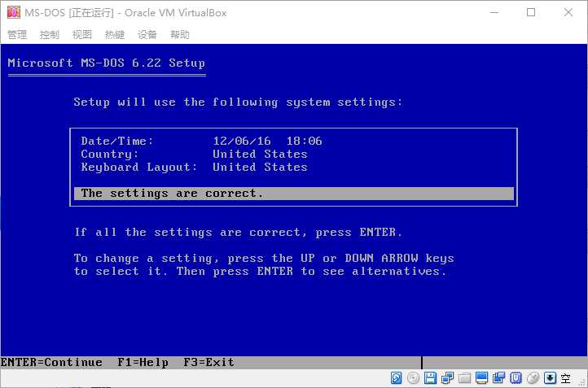Open the 帮助 menu
The image size is (588, 388).
point(180,35)
